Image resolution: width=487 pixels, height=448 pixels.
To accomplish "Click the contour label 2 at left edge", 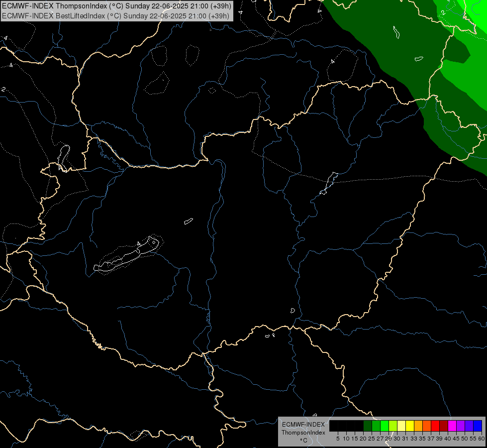I will point(3,89).
